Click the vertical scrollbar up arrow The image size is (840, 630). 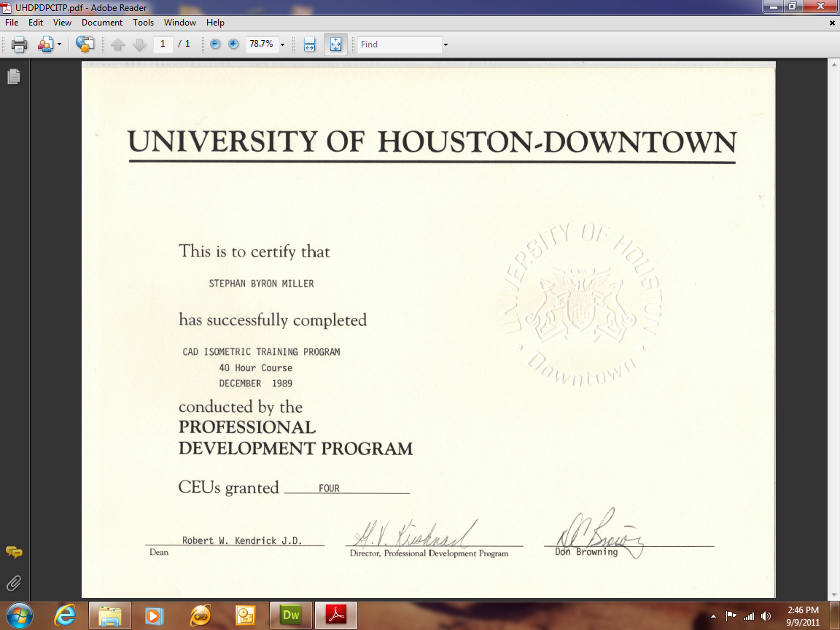point(835,65)
